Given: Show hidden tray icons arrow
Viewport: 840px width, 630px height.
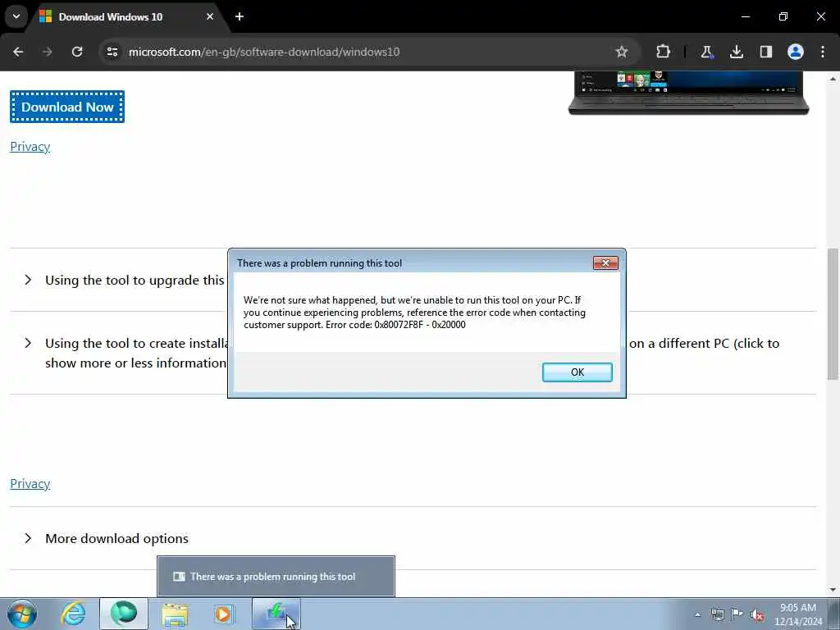Looking at the screenshot, I should point(697,614).
